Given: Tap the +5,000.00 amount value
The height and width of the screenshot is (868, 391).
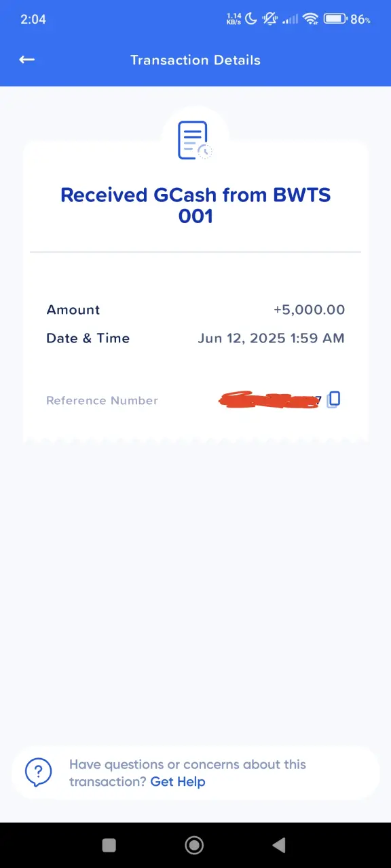Looking at the screenshot, I should [x=309, y=310].
